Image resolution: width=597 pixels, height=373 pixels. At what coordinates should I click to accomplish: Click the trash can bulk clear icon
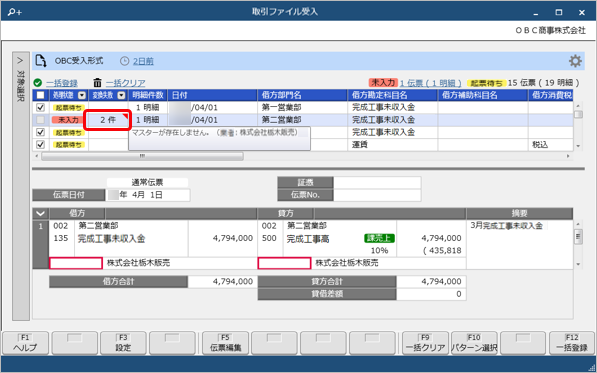point(97,83)
